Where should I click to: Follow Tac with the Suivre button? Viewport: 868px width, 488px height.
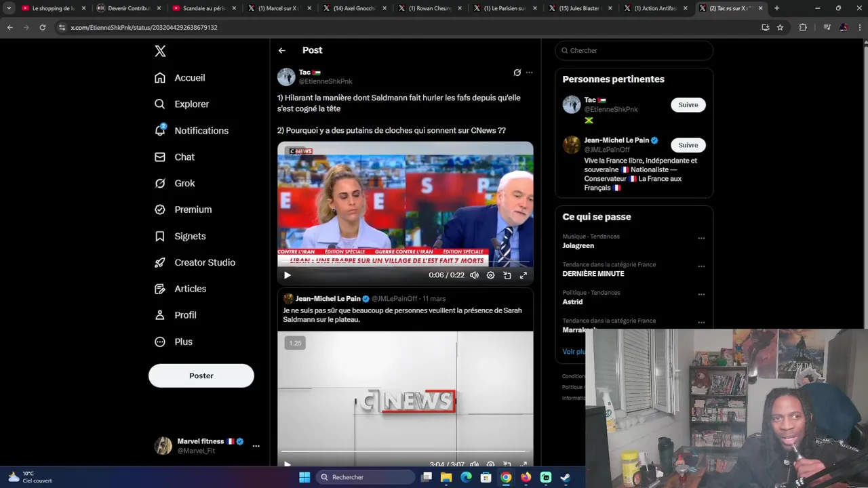pyautogui.click(x=688, y=105)
